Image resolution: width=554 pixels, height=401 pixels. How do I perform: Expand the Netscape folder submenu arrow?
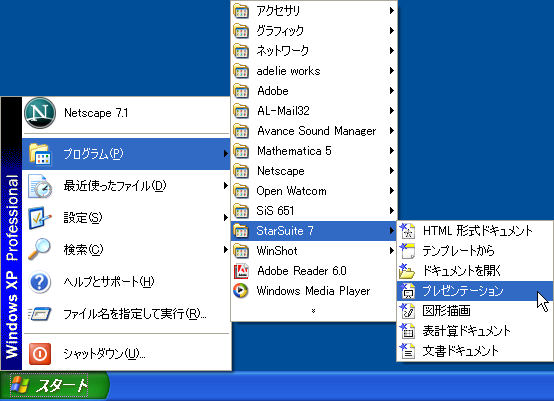coord(391,171)
